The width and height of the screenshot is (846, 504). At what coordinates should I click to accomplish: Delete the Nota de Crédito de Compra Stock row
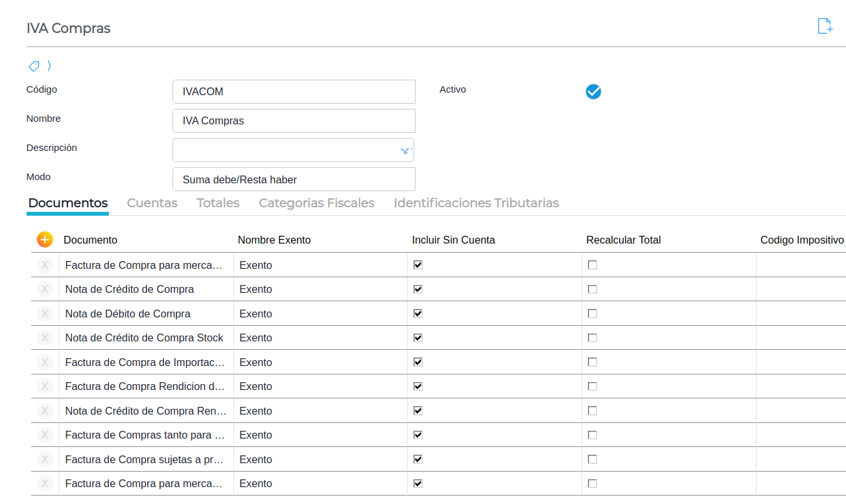(45, 338)
